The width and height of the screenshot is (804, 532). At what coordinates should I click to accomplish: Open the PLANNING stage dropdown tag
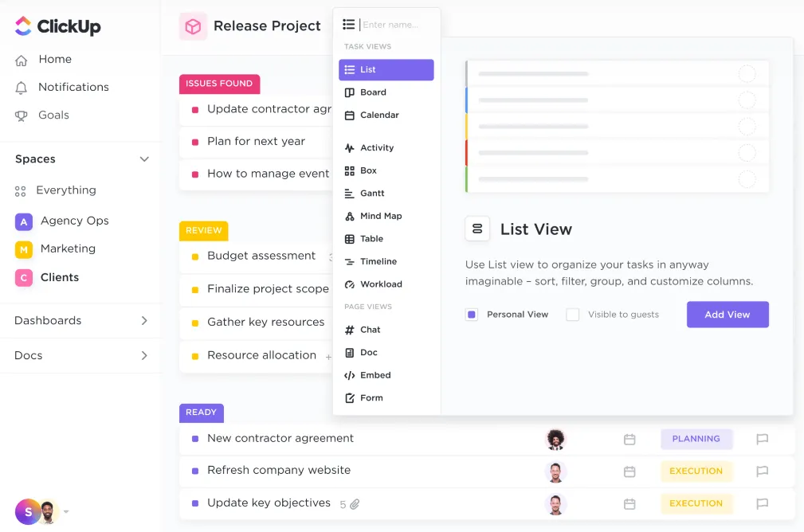(696, 440)
